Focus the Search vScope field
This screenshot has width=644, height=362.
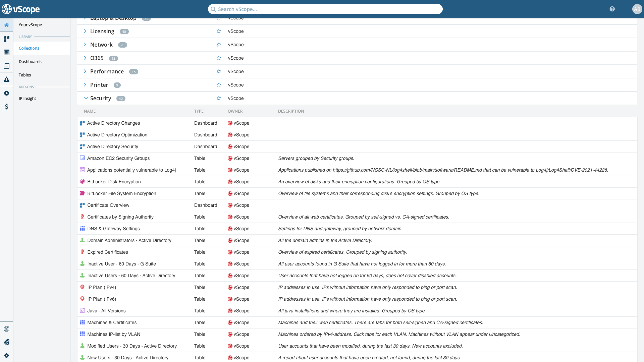(325, 9)
